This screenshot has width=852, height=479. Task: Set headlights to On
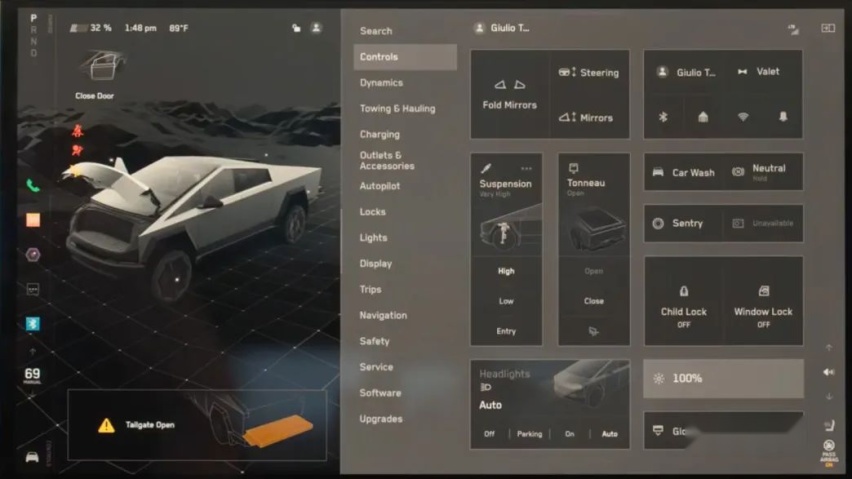[x=569, y=434]
